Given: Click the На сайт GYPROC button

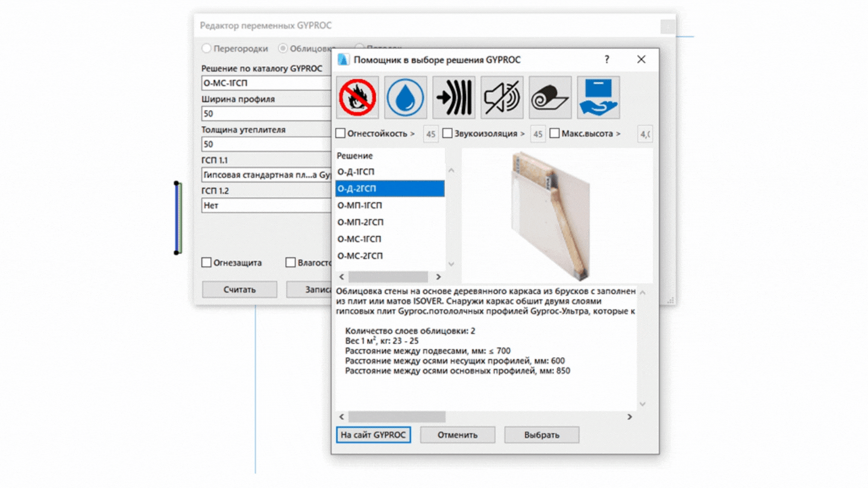Looking at the screenshot, I should pyautogui.click(x=373, y=435).
